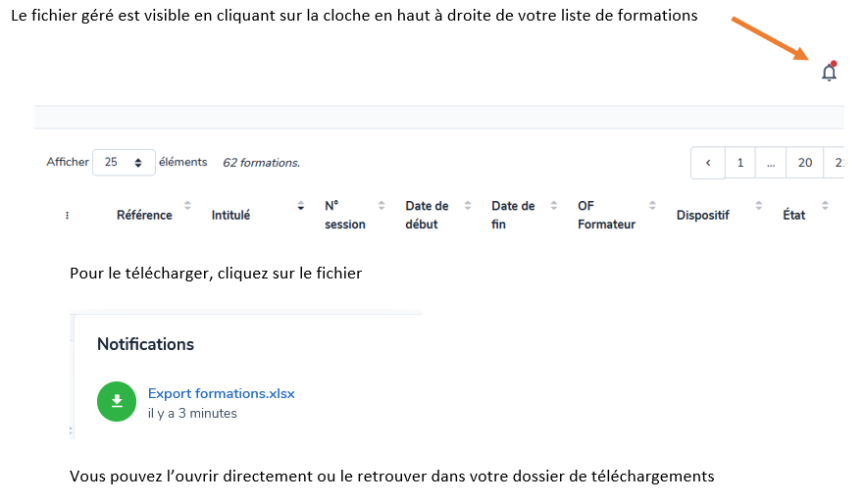Click the sort arrows next to État
The width and height of the screenshot is (865, 504).
tap(825, 206)
